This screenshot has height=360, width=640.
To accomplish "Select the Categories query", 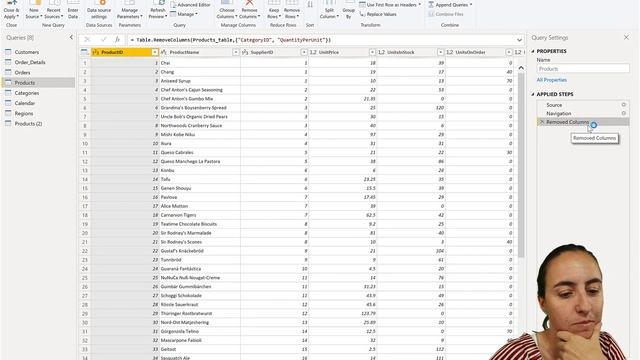I will pos(27,93).
